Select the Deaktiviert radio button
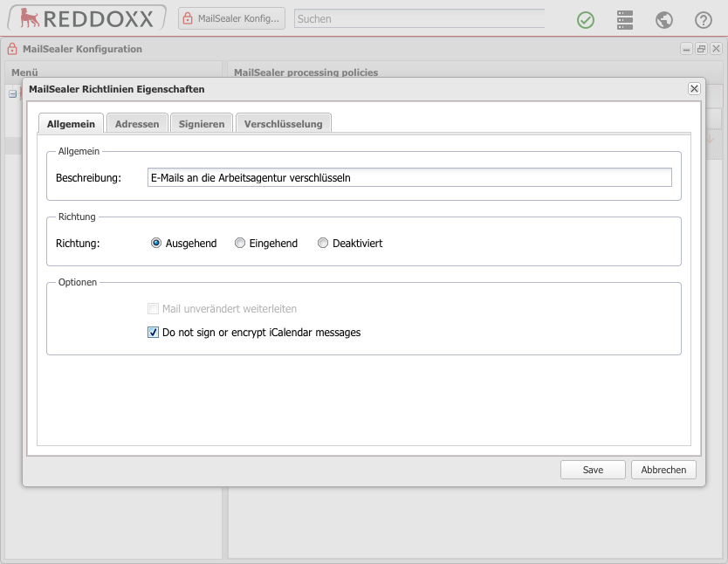This screenshot has height=564, width=728. pyautogui.click(x=323, y=243)
